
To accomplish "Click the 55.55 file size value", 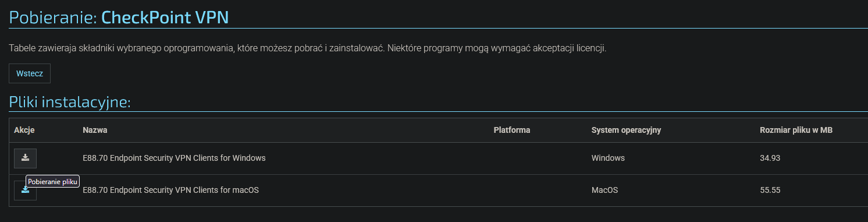I will (x=770, y=190).
